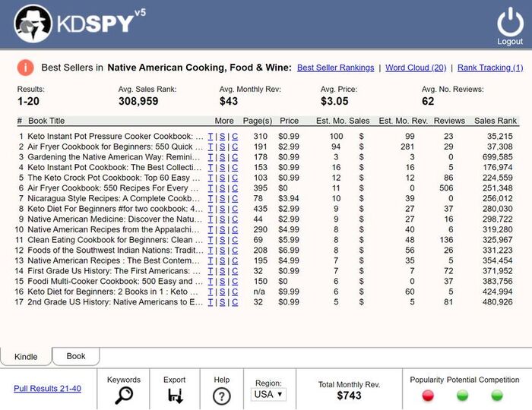Open Keywords magnifier icon
The height and width of the screenshot is (410, 532).
click(124, 395)
